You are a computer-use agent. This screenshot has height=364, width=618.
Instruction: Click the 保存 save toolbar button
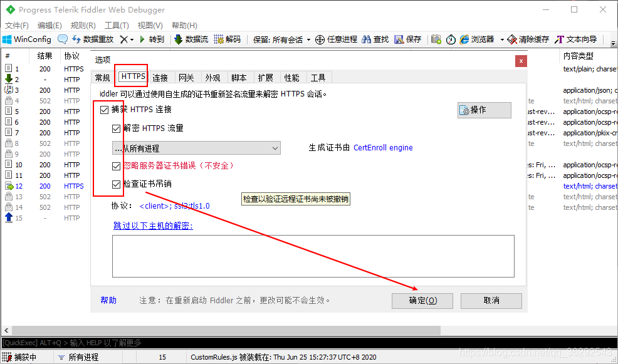click(x=408, y=39)
